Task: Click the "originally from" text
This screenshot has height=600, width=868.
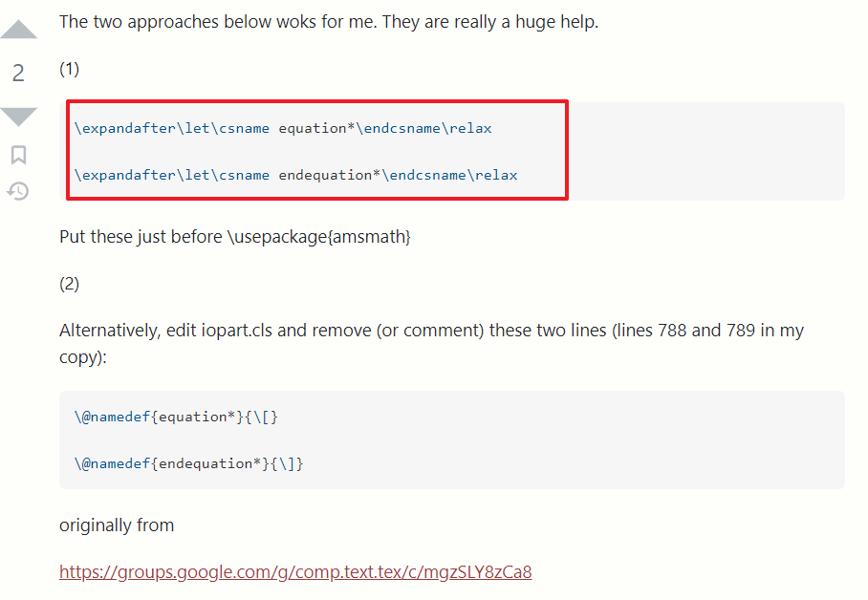Action: 117,525
